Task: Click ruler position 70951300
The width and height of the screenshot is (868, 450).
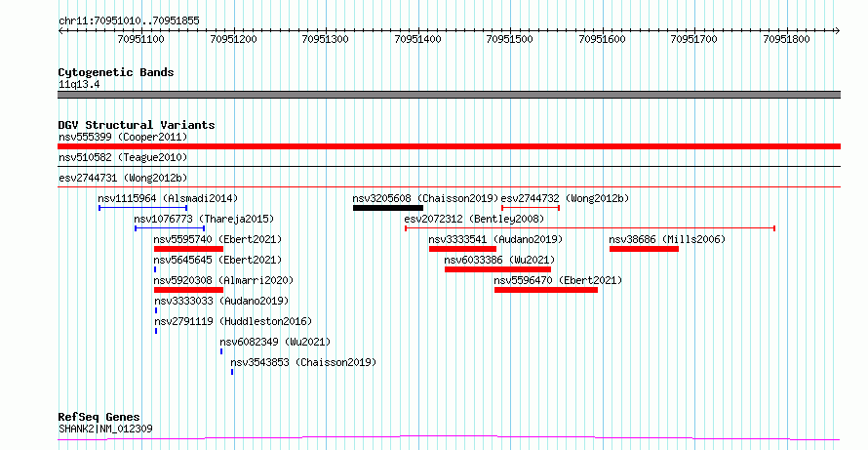Action: click(x=326, y=39)
